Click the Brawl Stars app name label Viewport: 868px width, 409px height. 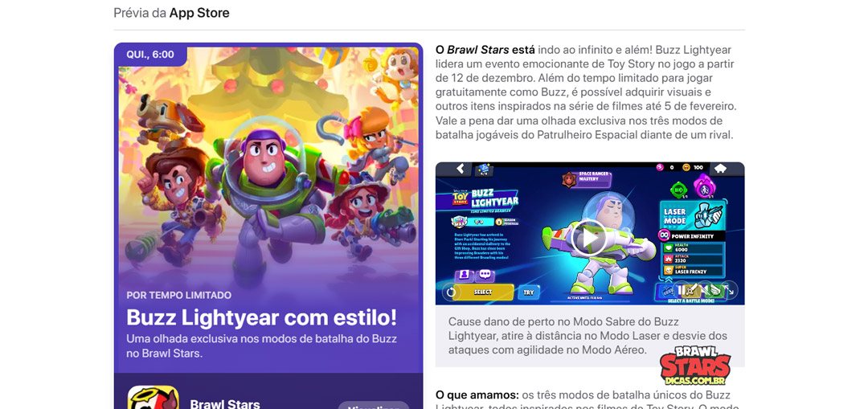(x=225, y=403)
